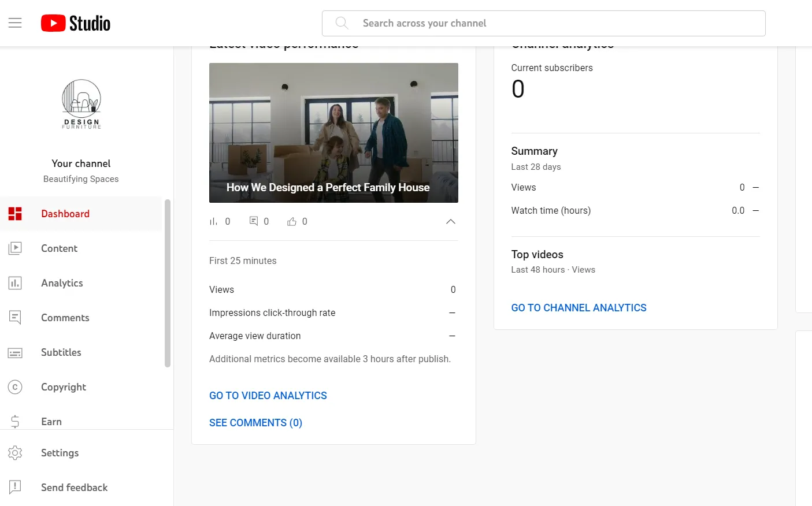Click the views bar-chart icon under the video
The image size is (812, 506).
tap(214, 221)
